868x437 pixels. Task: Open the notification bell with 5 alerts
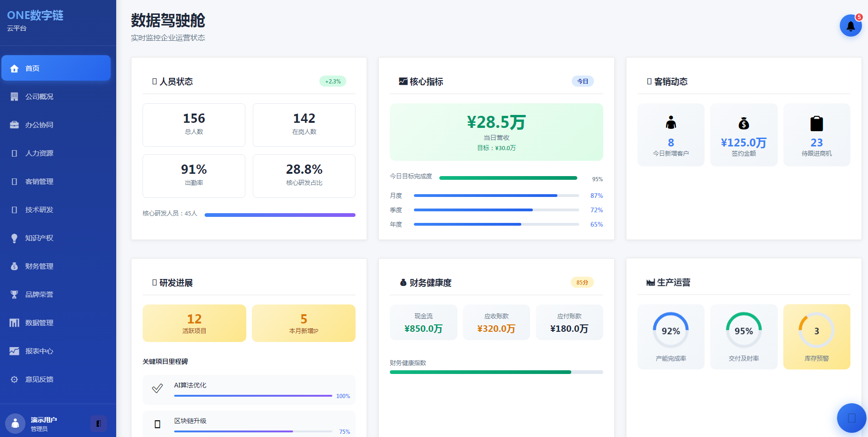(850, 25)
